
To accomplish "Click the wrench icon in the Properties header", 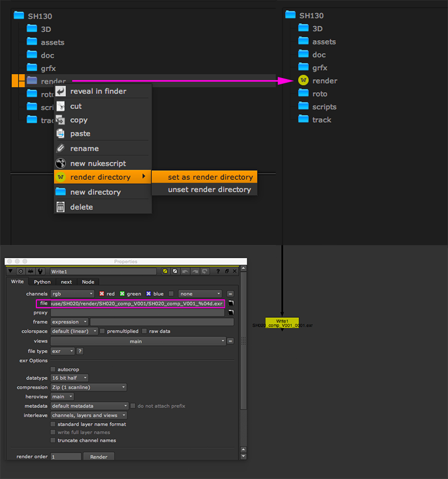I will pyautogui.click(x=41, y=271).
